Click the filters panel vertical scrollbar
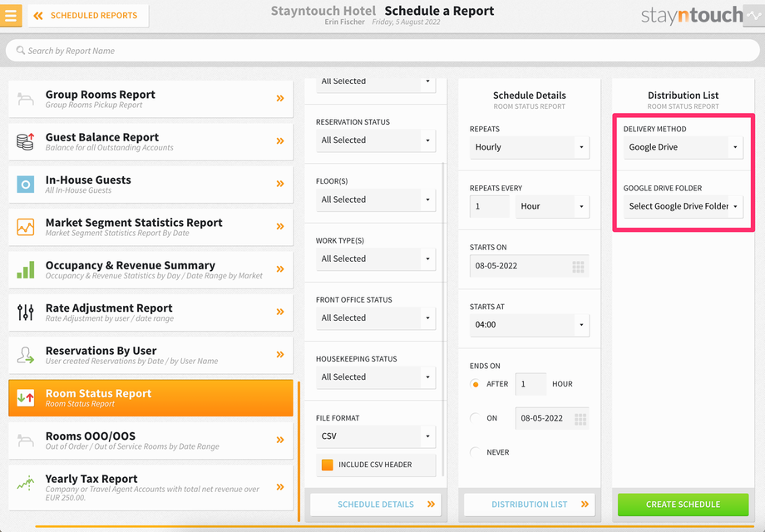This screenshot has width=765, height=532. point(443,319)
